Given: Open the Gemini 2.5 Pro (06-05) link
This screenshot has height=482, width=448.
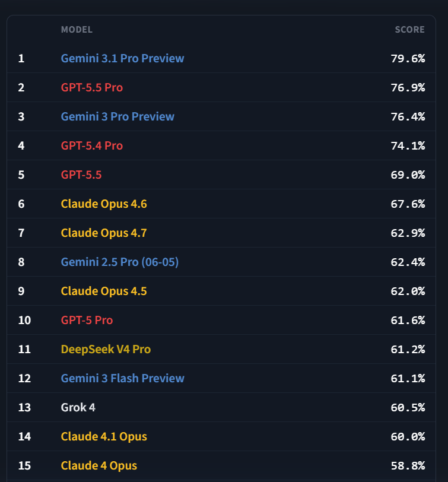Looking at the screenshot, I should pyautogui.click(x=119, y=262).
